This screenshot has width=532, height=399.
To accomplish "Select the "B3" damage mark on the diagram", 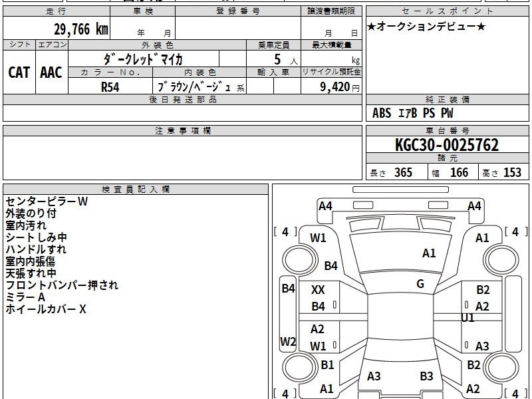I will tap(426, 376).
